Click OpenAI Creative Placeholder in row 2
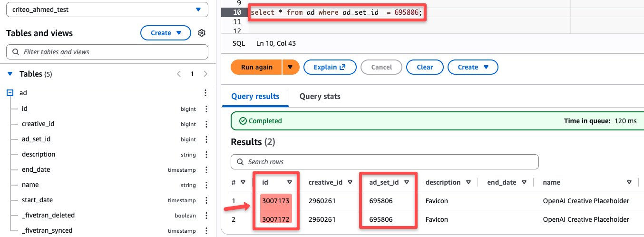The height and width of the screenshot is (237, 644). (586, 219)
